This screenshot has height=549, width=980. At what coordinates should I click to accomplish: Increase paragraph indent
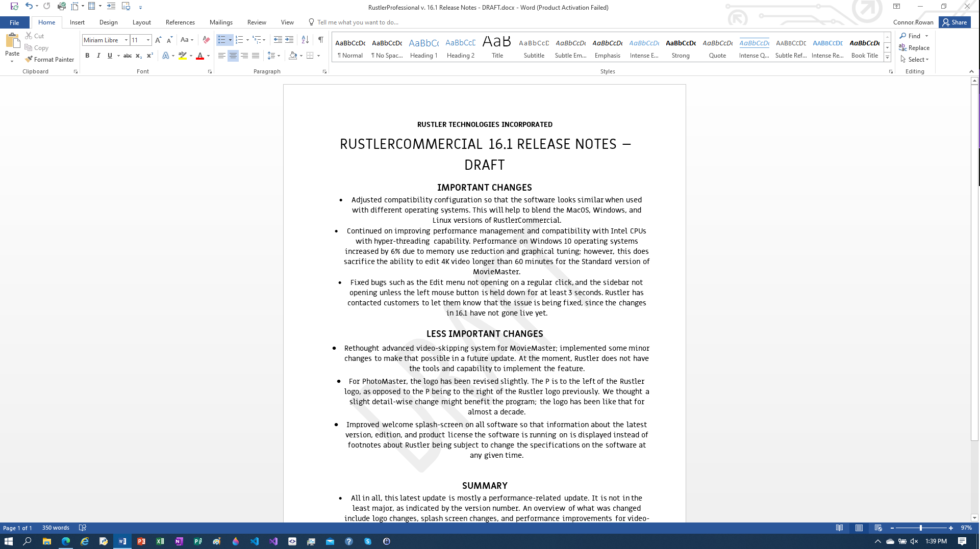289,40
